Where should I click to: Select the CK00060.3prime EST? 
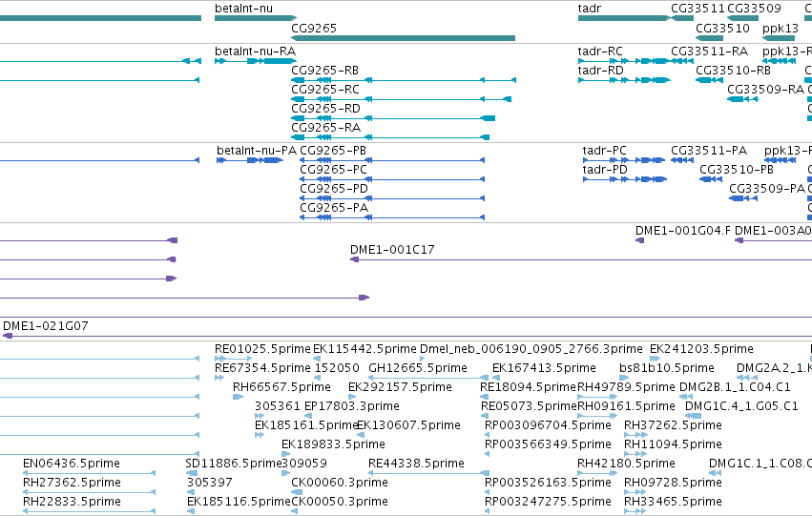(295, 493)
